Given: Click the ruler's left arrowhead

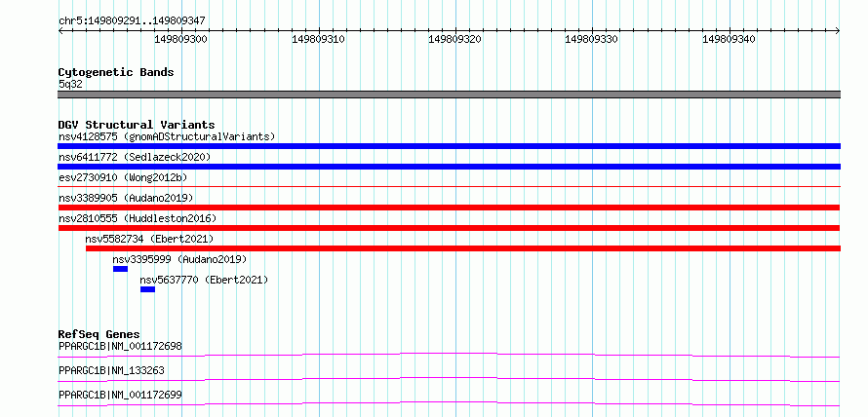Looking at the screenshot, I should pos(60,31).
